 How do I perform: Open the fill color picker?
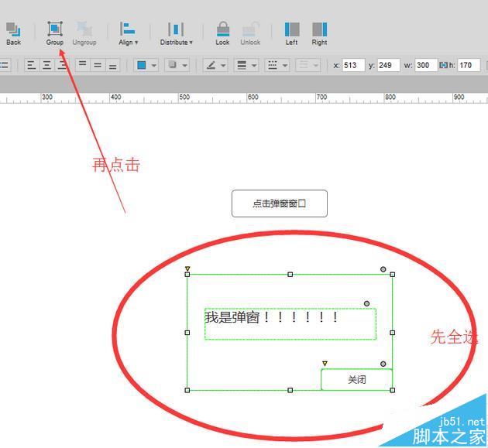coord(146,66)
